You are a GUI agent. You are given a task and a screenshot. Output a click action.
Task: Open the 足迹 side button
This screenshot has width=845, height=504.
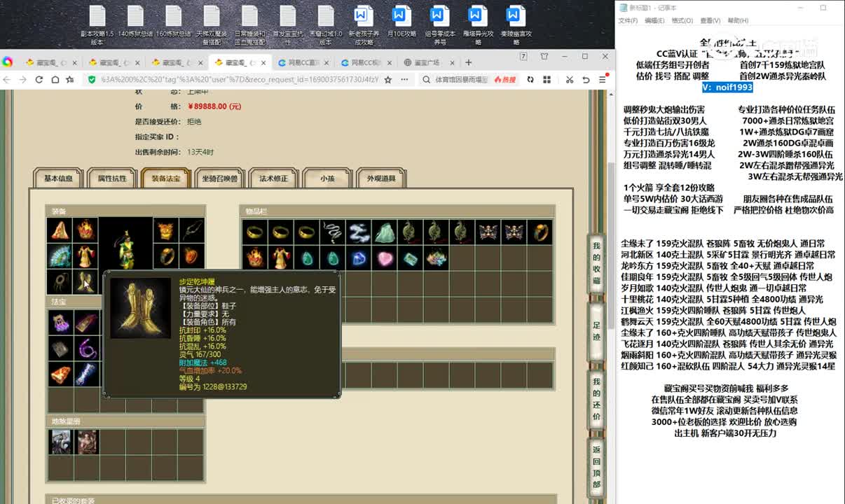[596, 332]
